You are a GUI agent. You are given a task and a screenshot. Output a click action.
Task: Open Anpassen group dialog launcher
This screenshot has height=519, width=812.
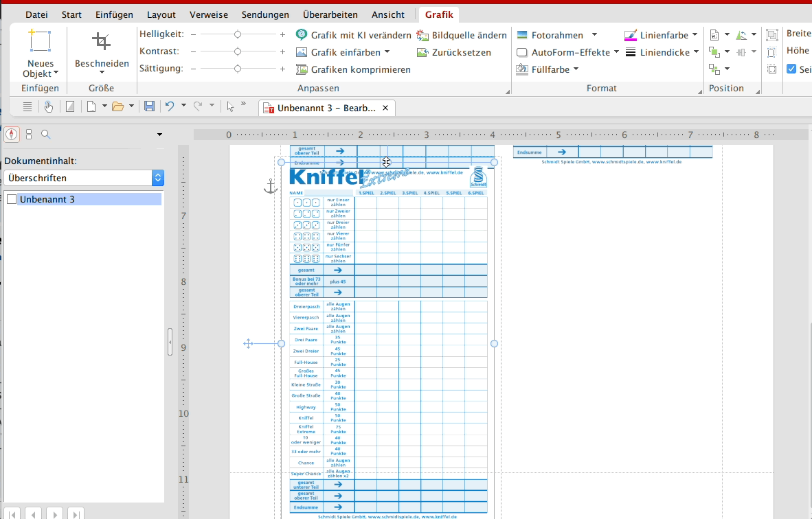[x=508, y=91]
